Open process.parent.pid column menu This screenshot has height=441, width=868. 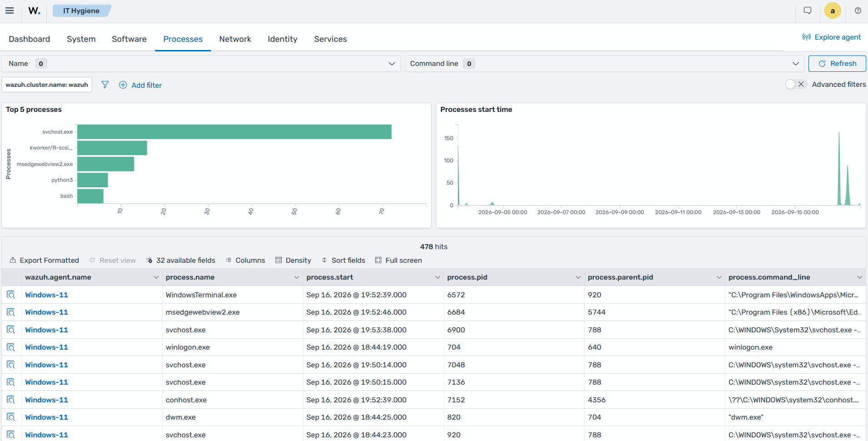(719, 277)
